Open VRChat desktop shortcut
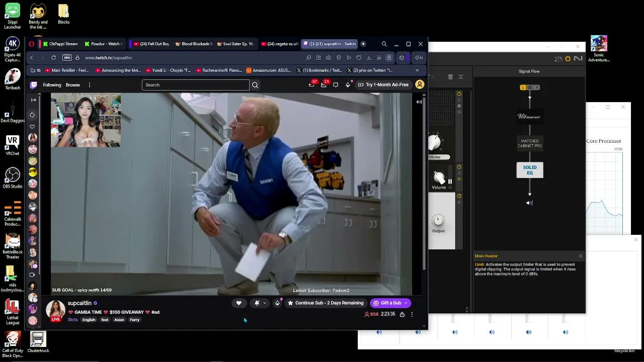 (x=13, y=145)
